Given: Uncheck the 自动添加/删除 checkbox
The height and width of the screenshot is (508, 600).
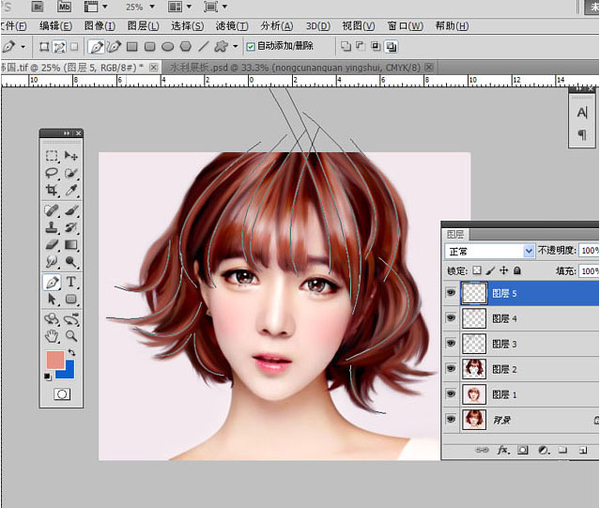Looking at the screenshot, I should (250, 46).
